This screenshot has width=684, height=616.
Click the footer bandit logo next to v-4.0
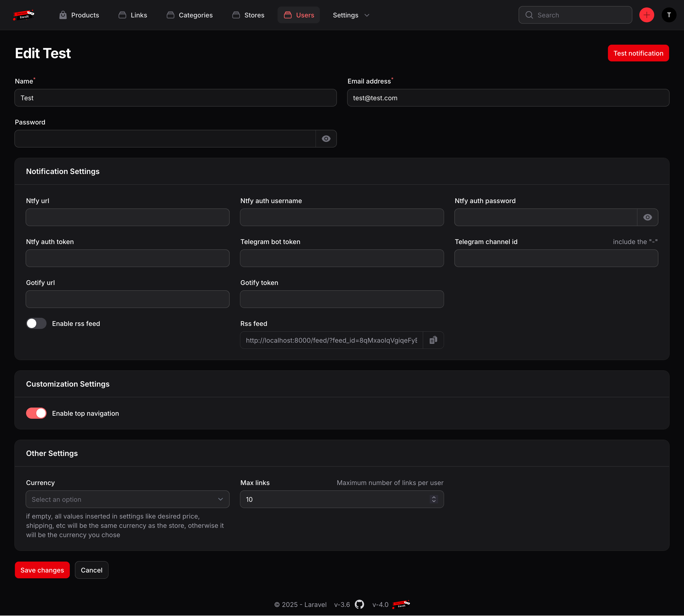point(401,604)
